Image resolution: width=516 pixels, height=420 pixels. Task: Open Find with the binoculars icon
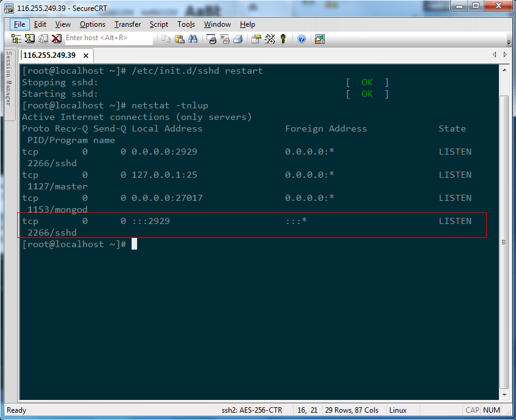pos(193,38)
